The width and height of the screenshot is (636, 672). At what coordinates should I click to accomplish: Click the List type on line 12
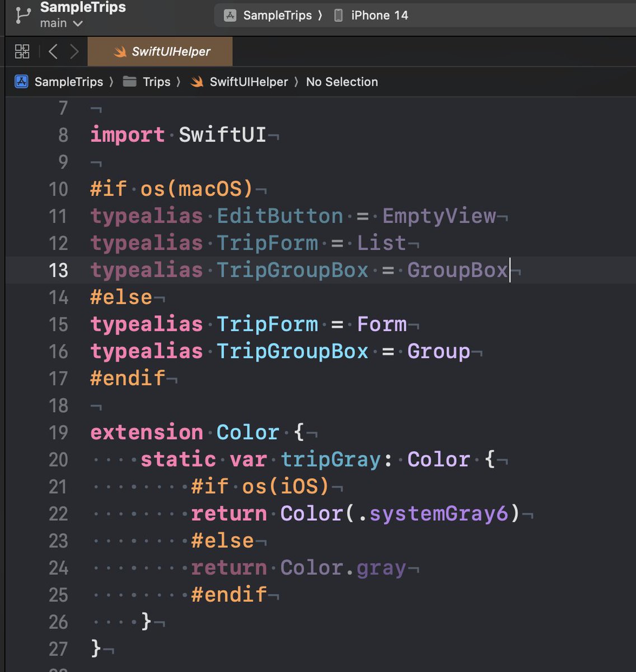382,243
